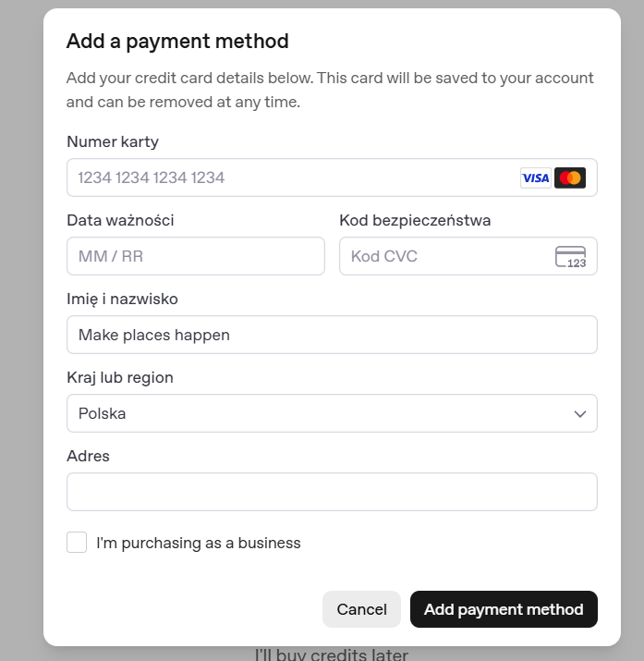Image resolution: width=644 pixels, height=661 pixels.
Task: Click the Kod bezpieczeństwa label
Action: coord(415,220)
